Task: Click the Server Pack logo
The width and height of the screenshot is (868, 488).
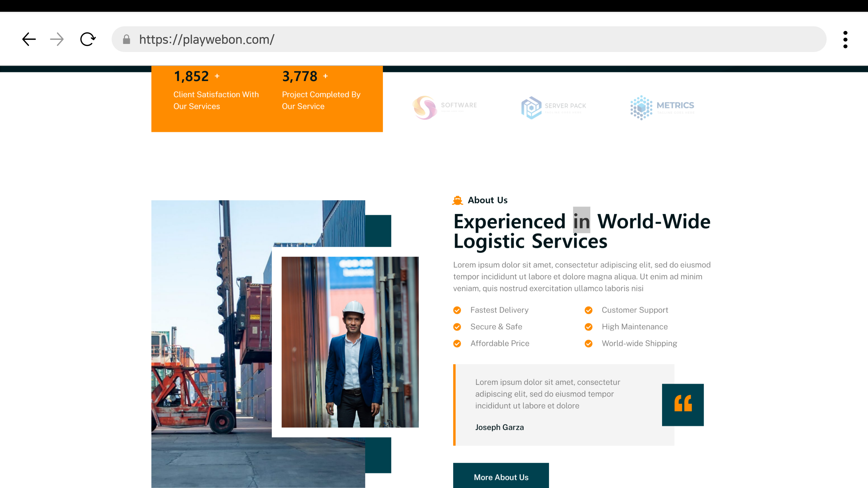Action: click(553, 108)
